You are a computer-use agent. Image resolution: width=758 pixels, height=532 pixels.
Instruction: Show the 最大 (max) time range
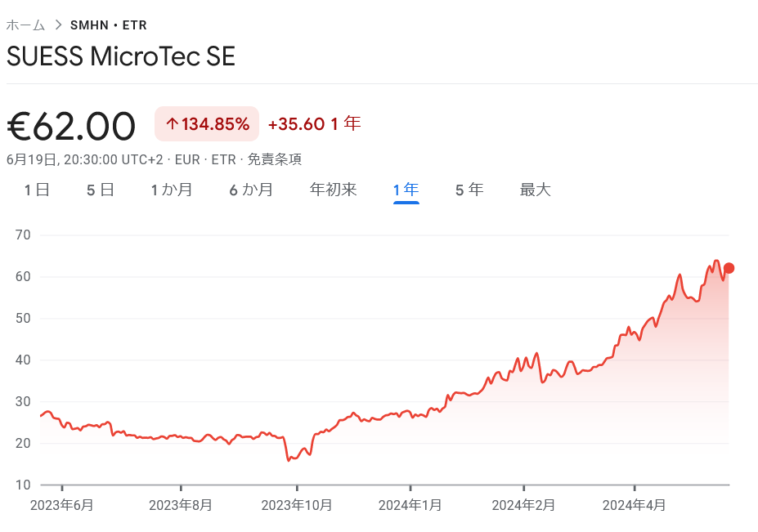[x=535, y=189]
